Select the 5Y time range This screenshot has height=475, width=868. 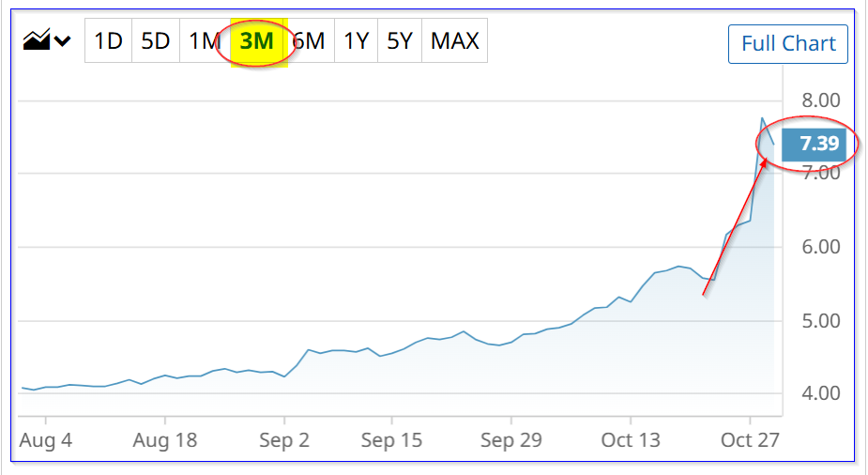(x=400, y=41)
